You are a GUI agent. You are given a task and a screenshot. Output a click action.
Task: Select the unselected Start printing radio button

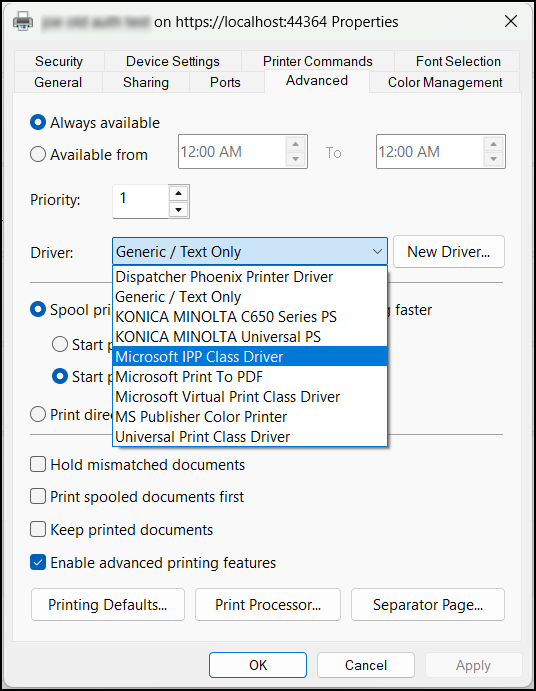pyautogui.click(x=60, y=344)
